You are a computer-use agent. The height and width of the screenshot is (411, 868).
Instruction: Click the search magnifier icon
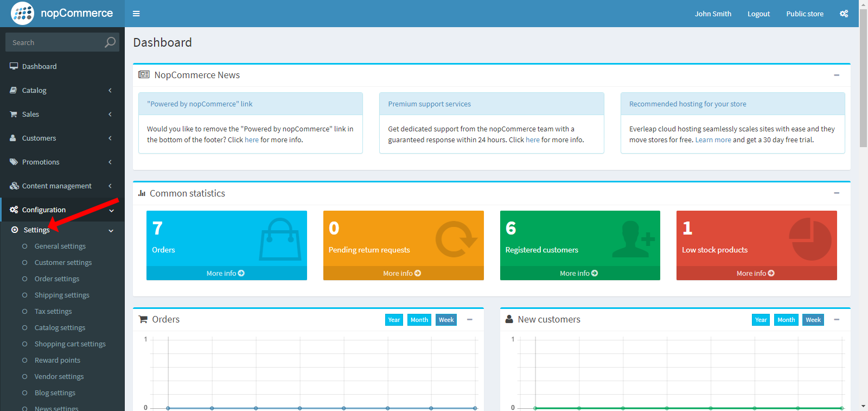point(110,42)
